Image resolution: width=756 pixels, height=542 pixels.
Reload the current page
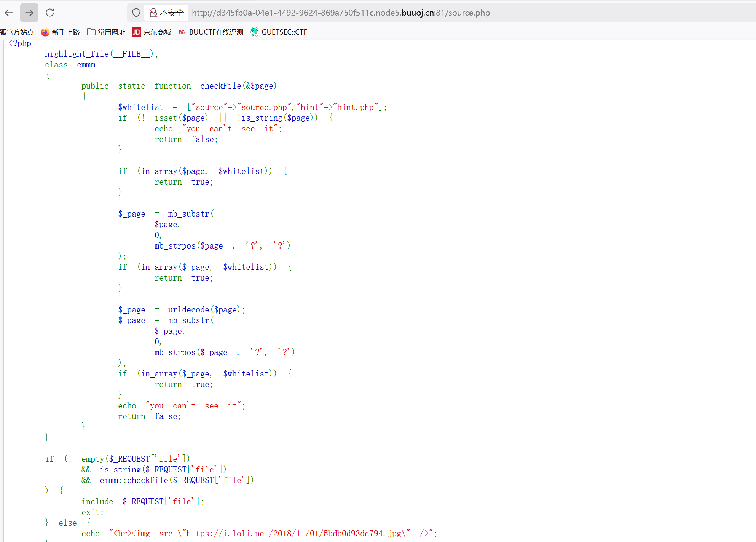click(50, 13)
